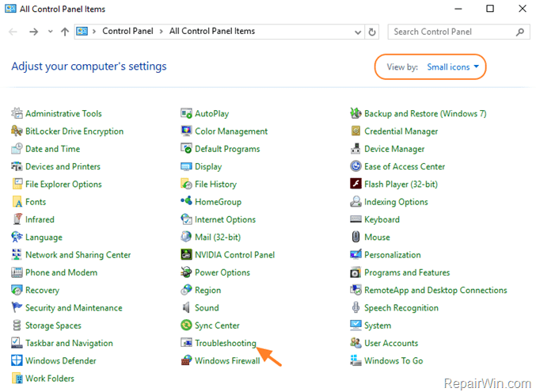Open the File History link
This screenshot has height=392, width=536.
pyautogui.click(x=215, y=185)
